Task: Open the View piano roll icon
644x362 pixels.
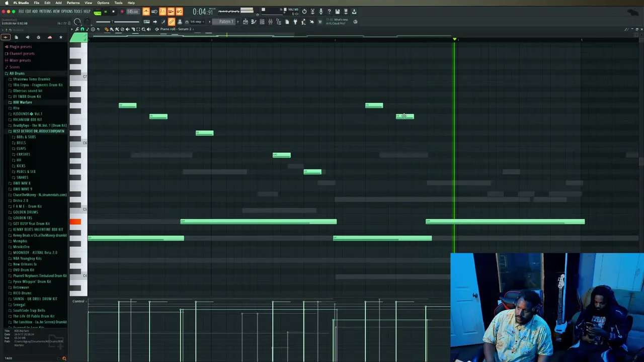Action: (253, 22)
